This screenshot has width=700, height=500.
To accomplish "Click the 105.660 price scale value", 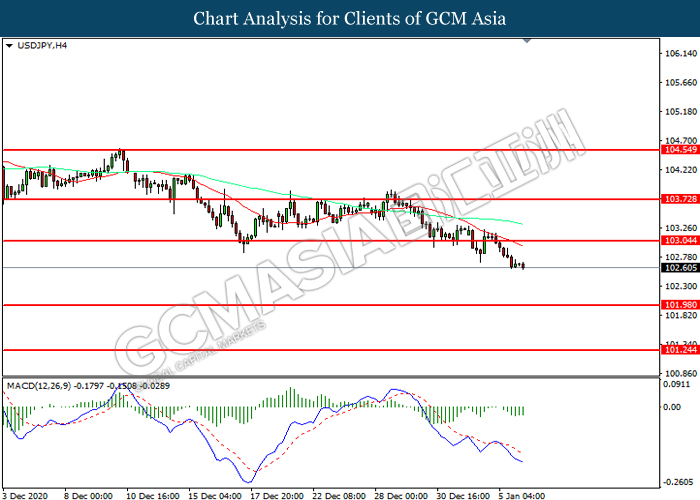I will pyautogui.click(x=681, y=83).
